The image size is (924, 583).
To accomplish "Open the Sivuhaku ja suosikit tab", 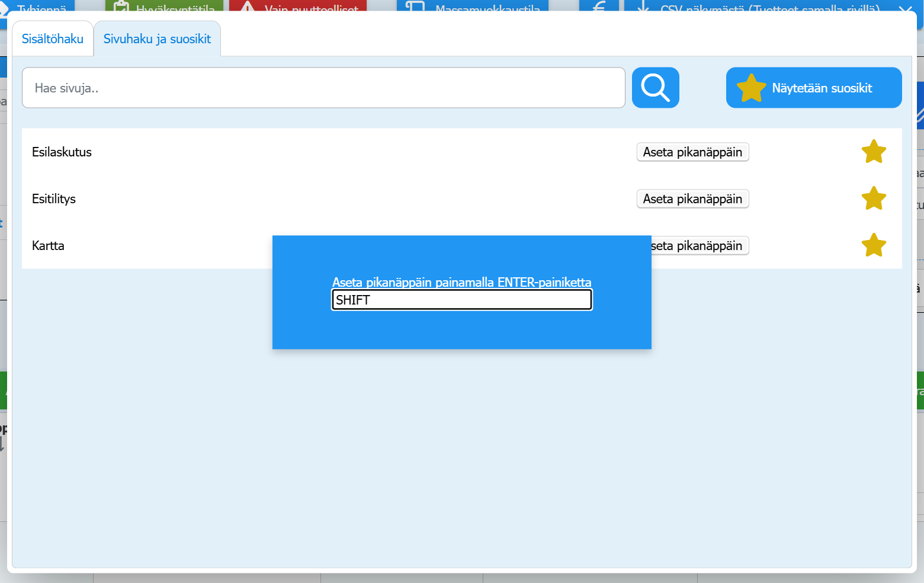I will (x=157, y=39).
